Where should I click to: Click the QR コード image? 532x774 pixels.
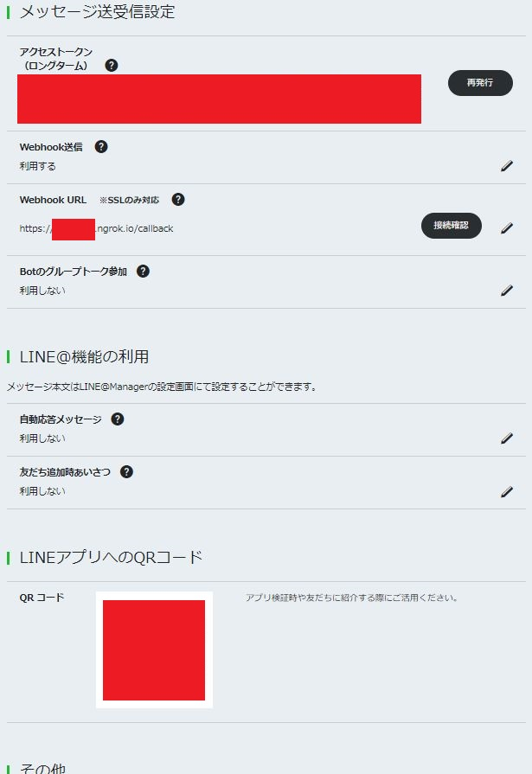pos(154,649)
